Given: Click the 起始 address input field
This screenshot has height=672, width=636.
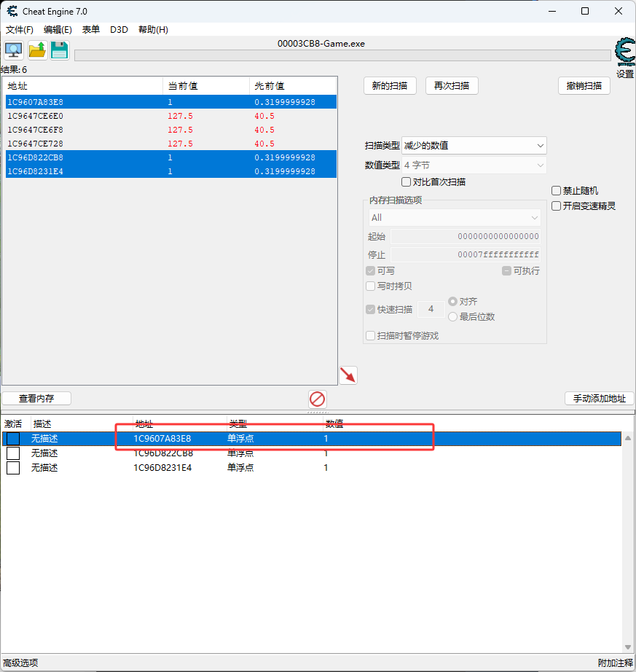Looking at the screenshot, I should click(x=465, y=236).
